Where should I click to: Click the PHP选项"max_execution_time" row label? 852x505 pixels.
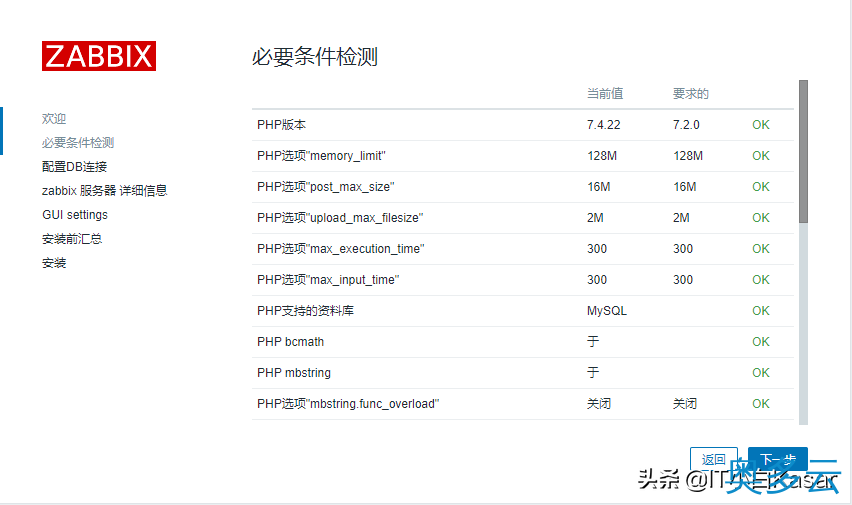click(x=341, y=248)
